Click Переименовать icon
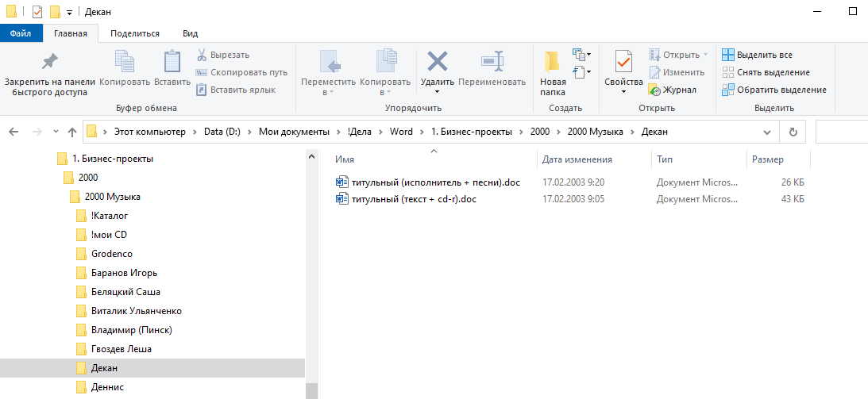Image resolution: width=868 pixels, height=399 pixels. 492,61
